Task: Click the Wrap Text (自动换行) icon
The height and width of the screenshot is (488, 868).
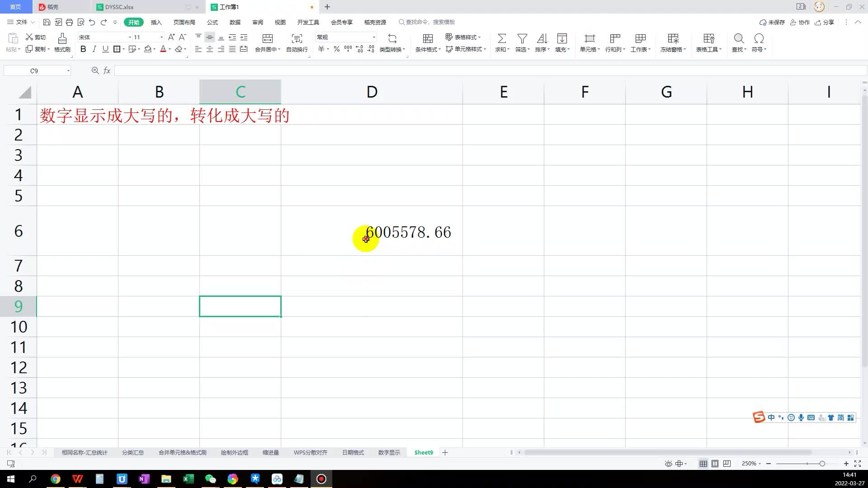Action: click(x=297, y=38)
